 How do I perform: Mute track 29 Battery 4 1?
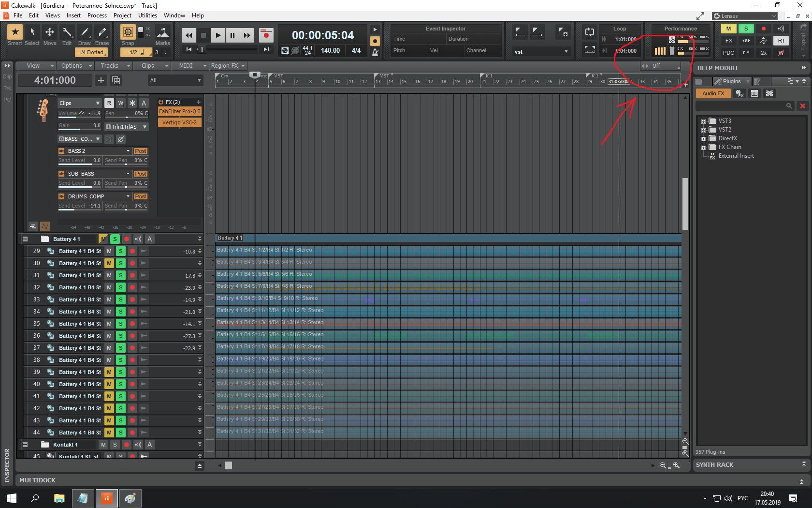coord(109,251)
